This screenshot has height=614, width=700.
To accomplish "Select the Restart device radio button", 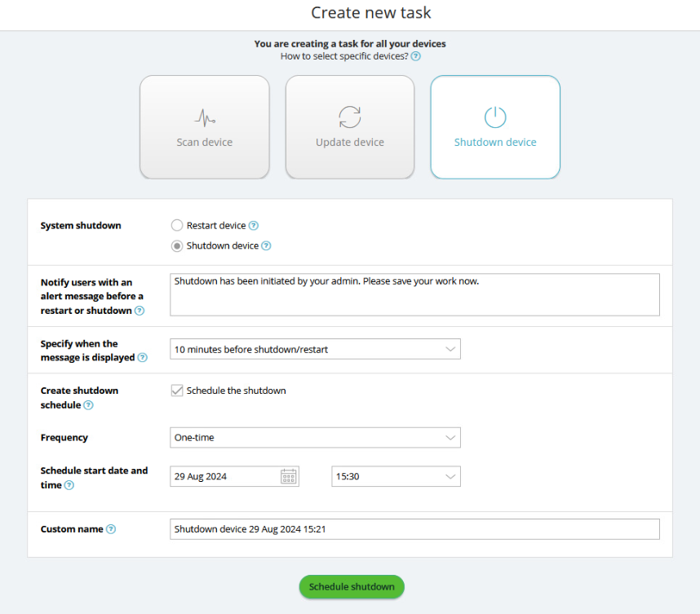I will tap(177, 226).
